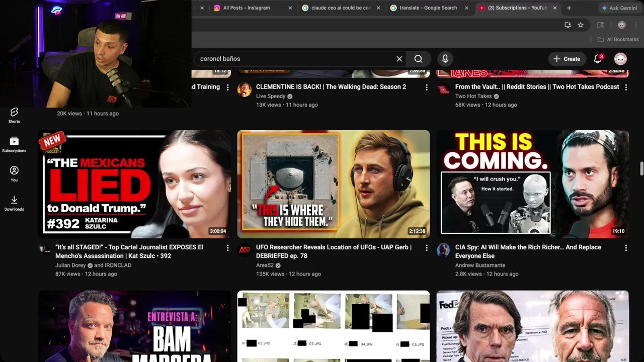
Task: Open CIA Spy AI video title
Action: [x=528, y=251]
